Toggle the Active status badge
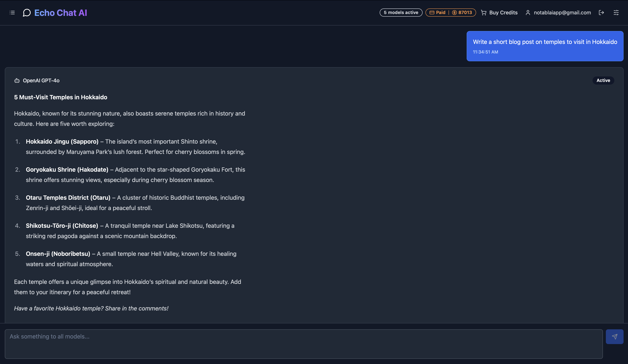 (603, 80)
